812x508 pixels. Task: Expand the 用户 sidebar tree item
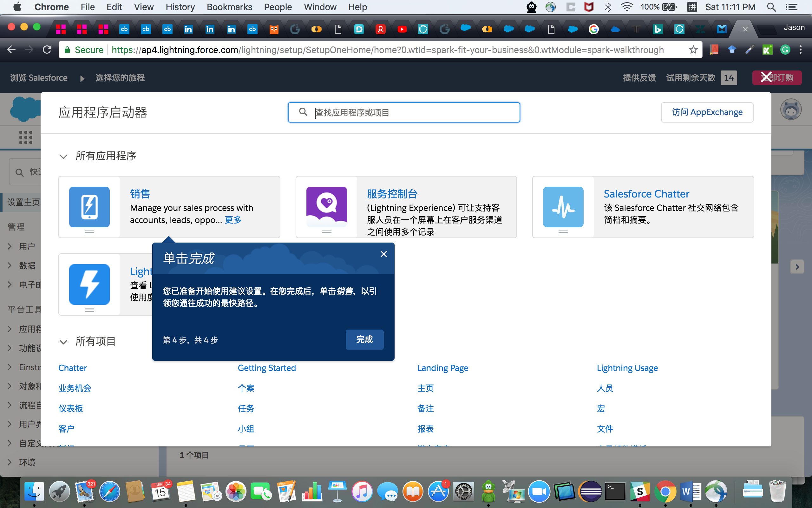click(10, 246)
